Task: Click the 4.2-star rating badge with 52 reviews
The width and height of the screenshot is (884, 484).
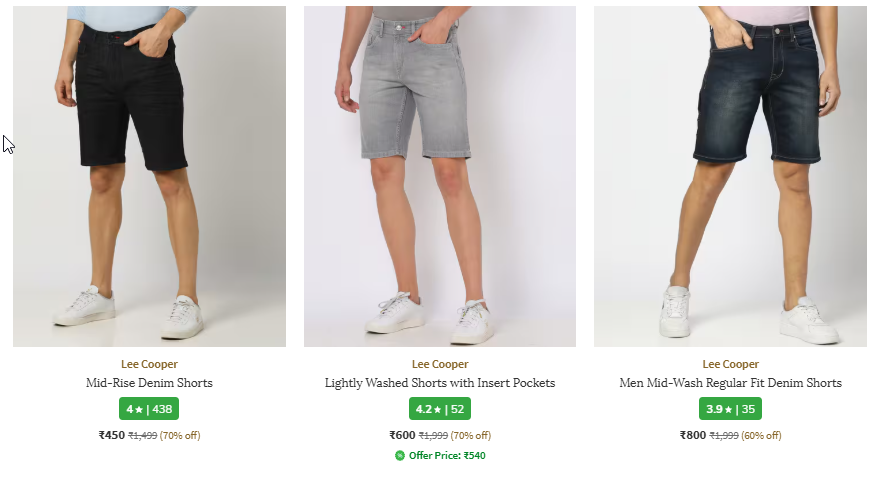Action: coord(440,409)
